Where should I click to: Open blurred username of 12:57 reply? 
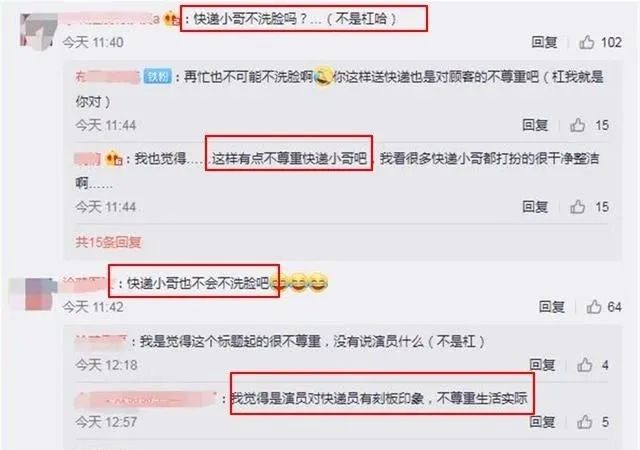[145, 399]
